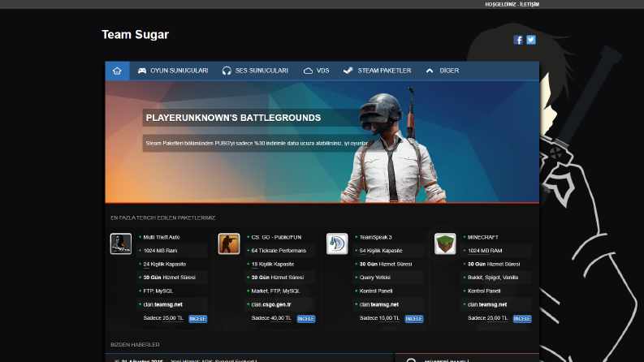Screen dimensions: 644x362
Task: Open the Twitter page icon
Action: click(531, 40)
